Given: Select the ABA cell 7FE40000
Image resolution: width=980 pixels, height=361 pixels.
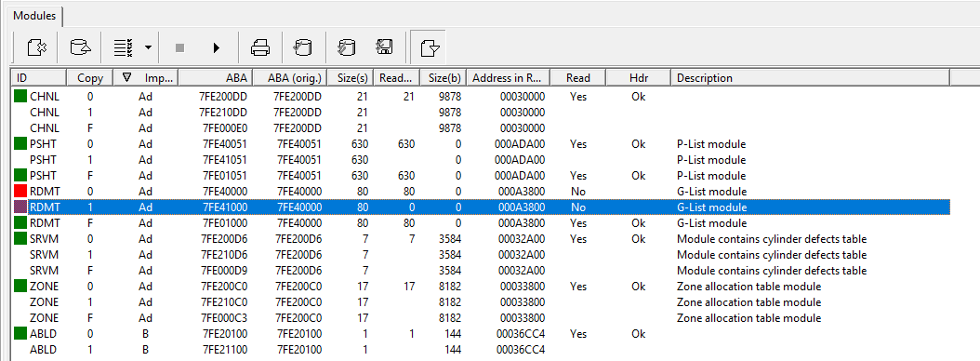Looking at the screenshot, I should [x=225, y=192].
